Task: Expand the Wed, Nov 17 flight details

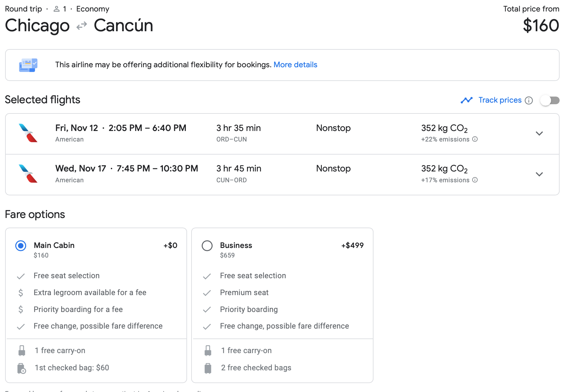Action: pyautogui.click(x=539, y=174)
